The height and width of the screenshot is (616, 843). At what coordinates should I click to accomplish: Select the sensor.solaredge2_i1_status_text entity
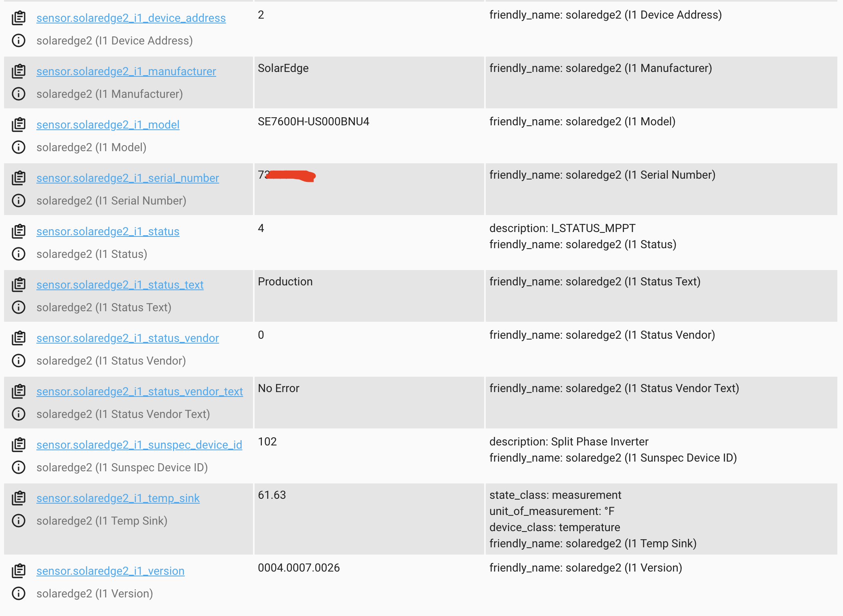coord(120,285)
